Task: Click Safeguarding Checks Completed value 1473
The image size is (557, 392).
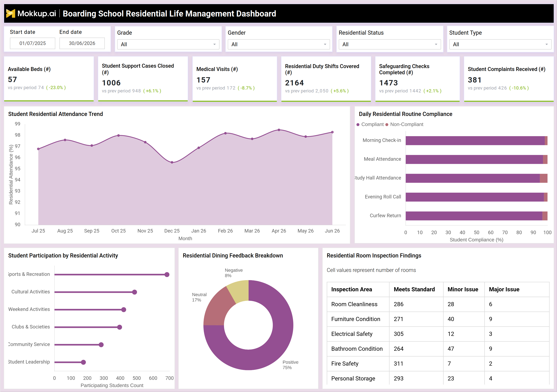Action: (x=388, y=83)
